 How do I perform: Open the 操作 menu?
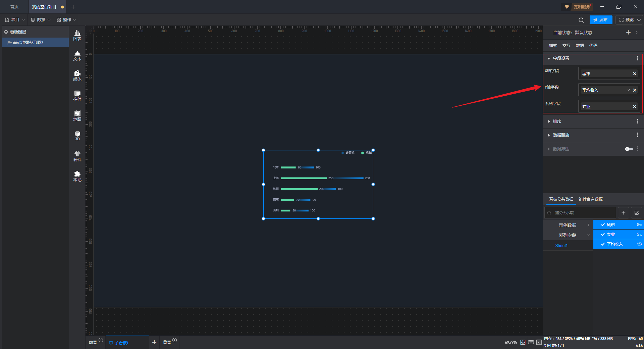[x=66, y=20]
